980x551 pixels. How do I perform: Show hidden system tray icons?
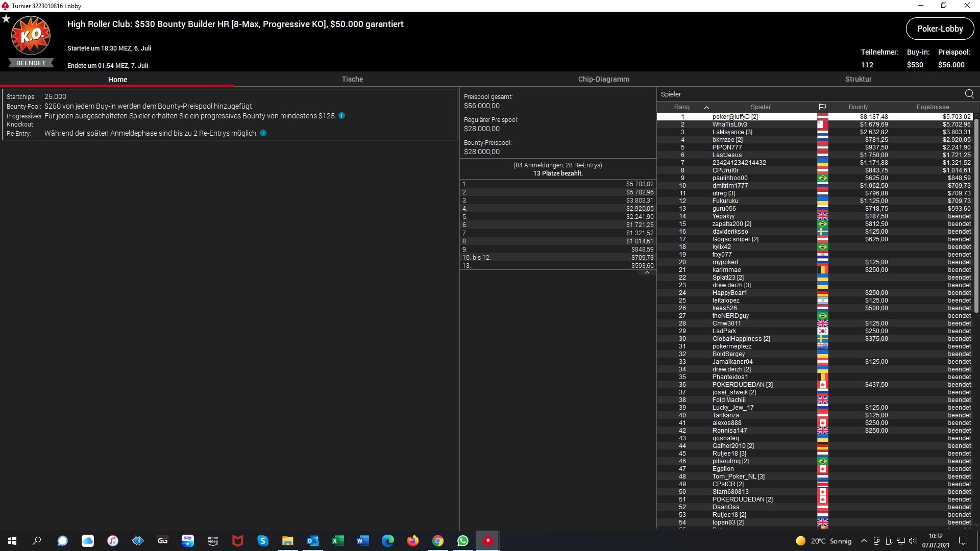pos(864,541)
